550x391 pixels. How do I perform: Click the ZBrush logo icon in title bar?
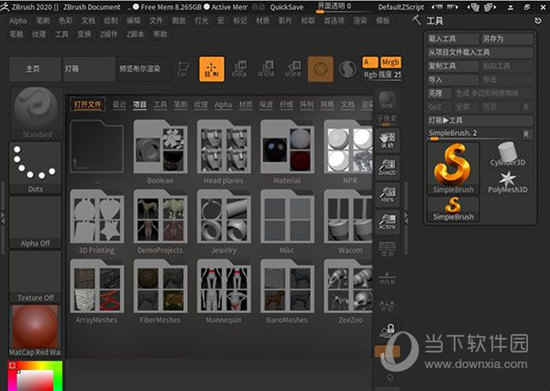[x=5, y=7]
